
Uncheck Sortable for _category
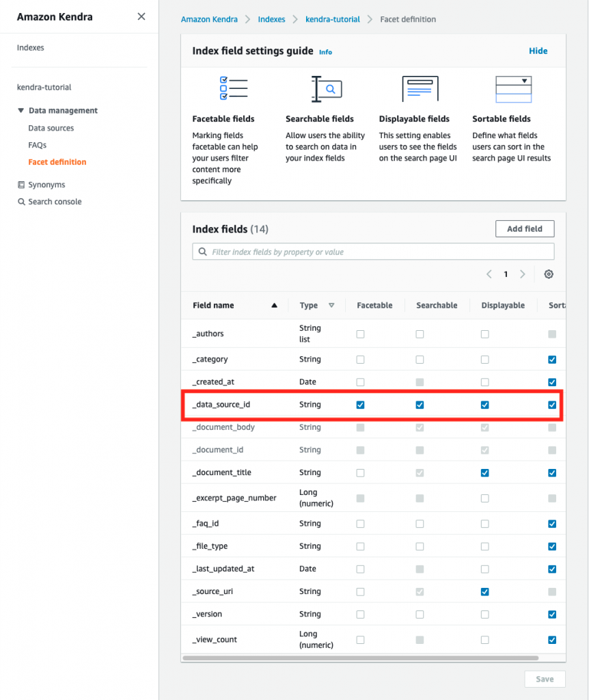click(x=552, y=360)
